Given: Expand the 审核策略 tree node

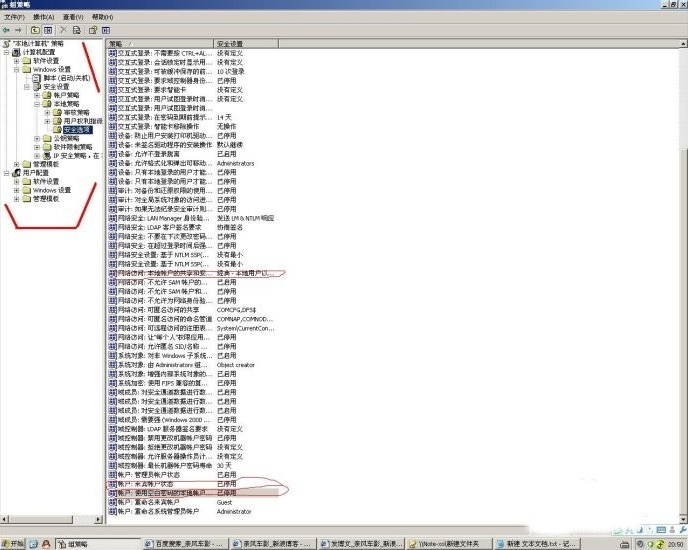Looking at the screenshot, I should coord(47,112).
